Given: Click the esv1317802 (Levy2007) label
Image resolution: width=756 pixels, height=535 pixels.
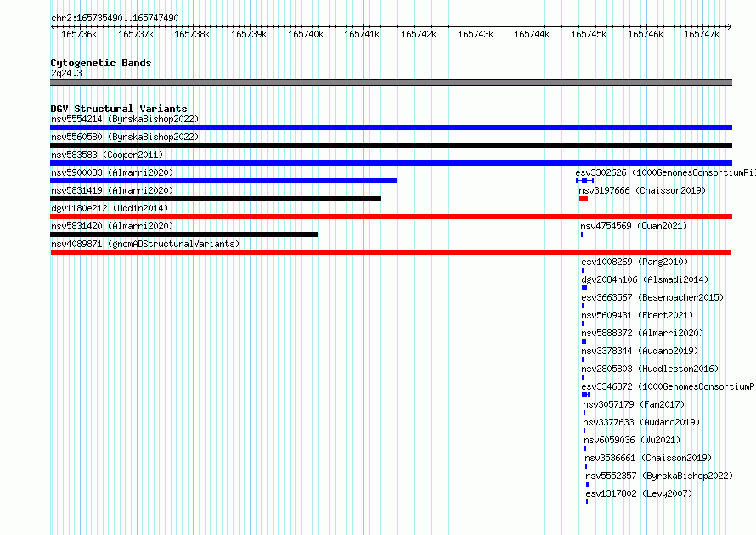Looking at the screenshot, I should tap(640, 493).
